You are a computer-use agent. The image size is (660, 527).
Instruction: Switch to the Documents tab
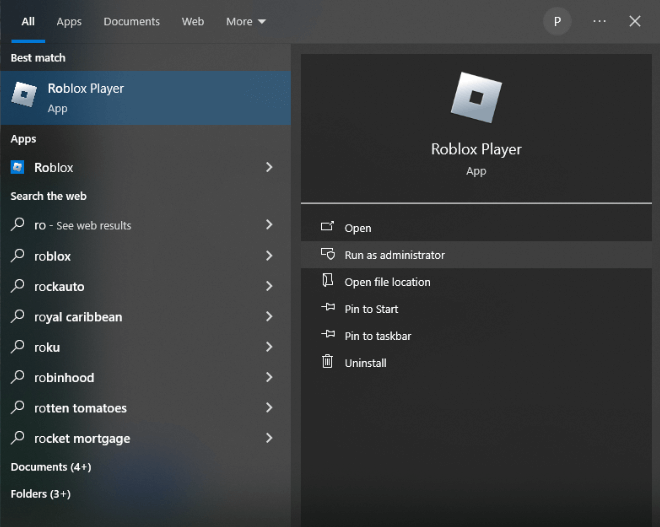[x=131, y=21]
